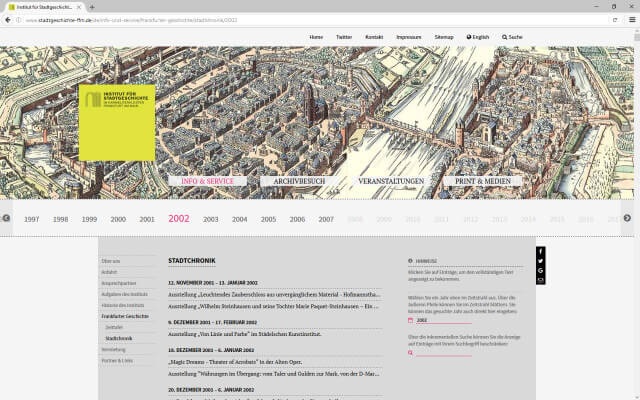Open Anfahrt in sidebar
Viewport: 640px width, 400px height.
coord(109,272)
